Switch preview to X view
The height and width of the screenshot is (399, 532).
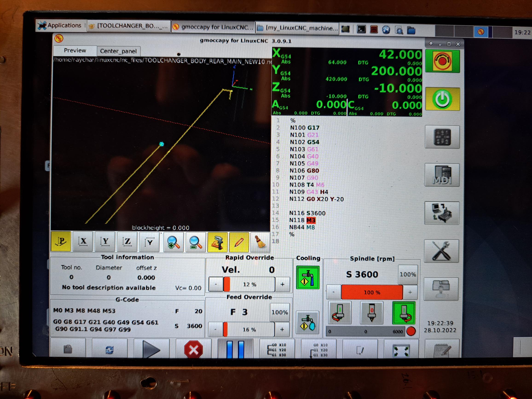click(x=83, y=242)
